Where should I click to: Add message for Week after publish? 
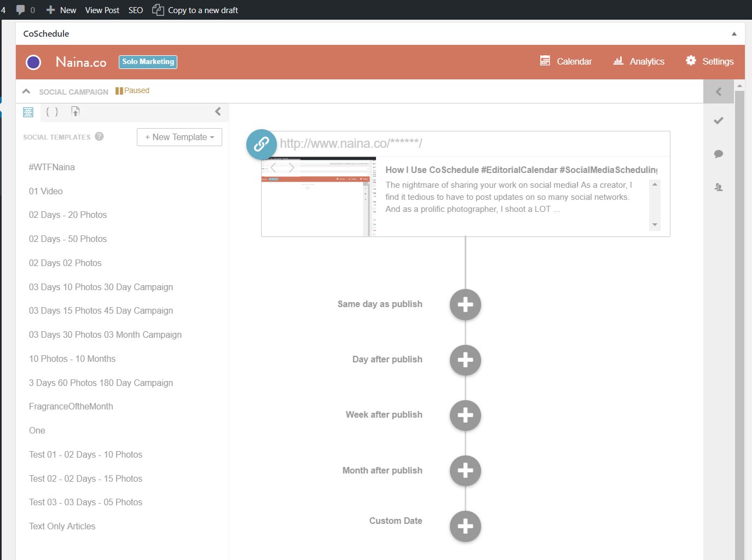pyautogui.click(x=465, y=415)
